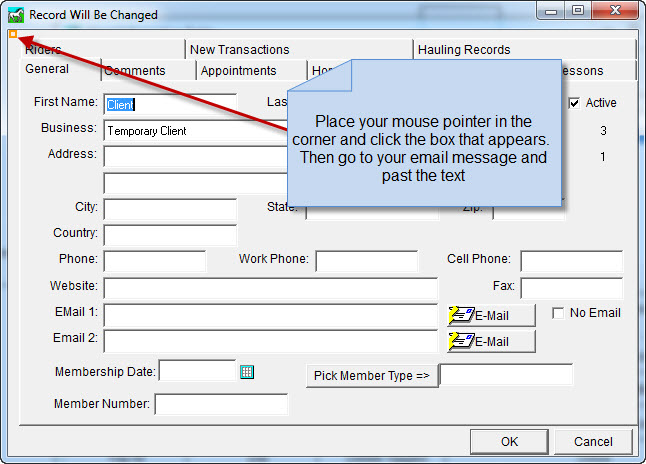Click the Fax input field
This screenshot has height=464, width=646.
(572, 288)
